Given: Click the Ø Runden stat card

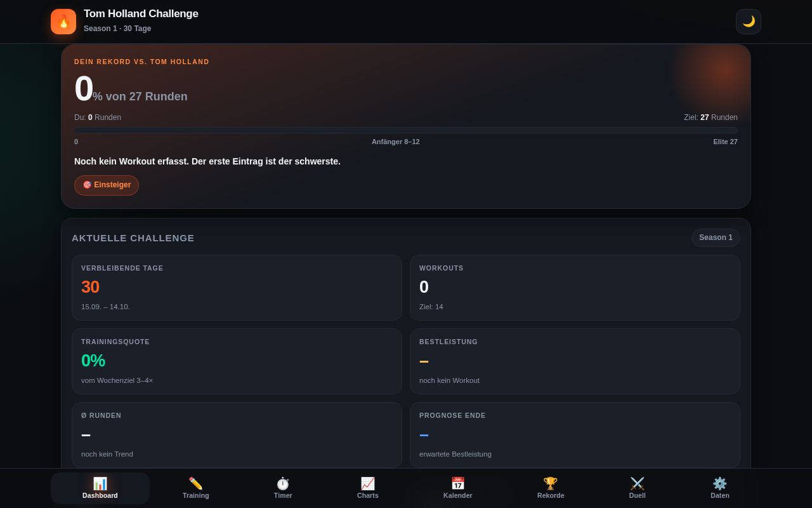Looking at the screenshot, I should click(x=237, y=435).
